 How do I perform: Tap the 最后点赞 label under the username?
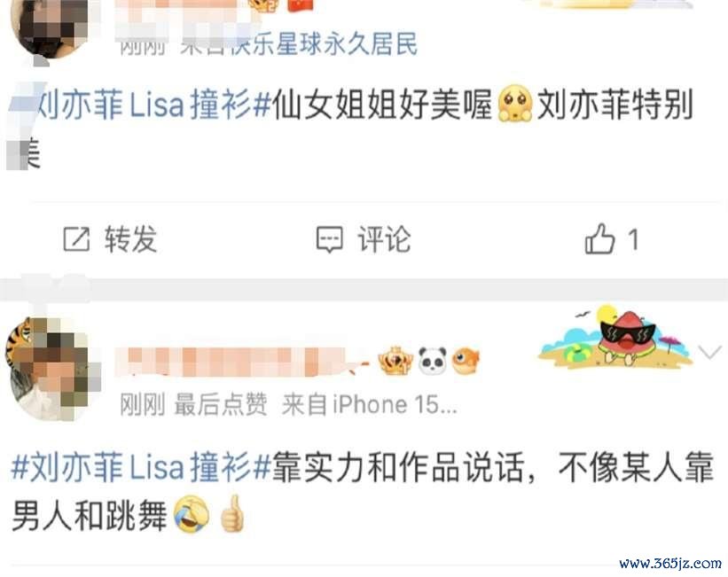pos(221,404)
